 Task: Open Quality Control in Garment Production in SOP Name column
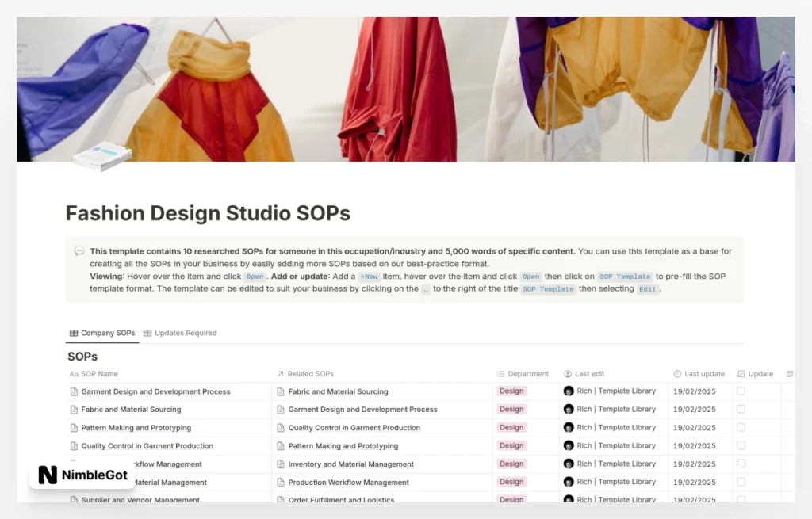(147, 446)
